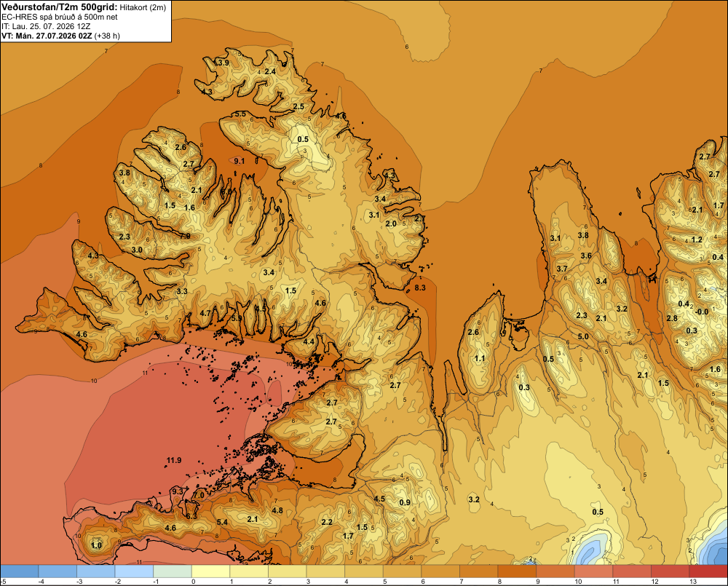Select the 1.0 reading on the southwest peninsula tip
The height and width of the screenshot is (586, 728).
coord(96,546)
